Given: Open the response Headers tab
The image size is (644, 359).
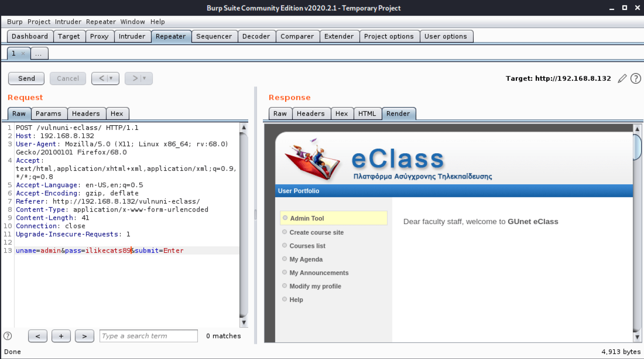Looking at the screenshot, I should coord(311,114).
